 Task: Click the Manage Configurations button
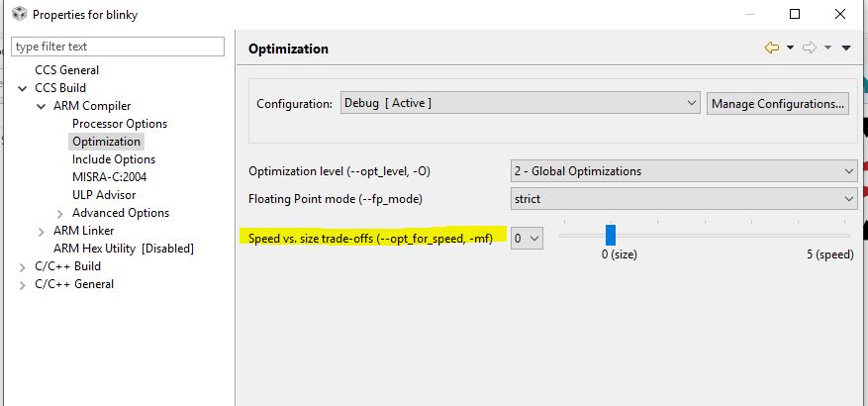tap(778, 103)
